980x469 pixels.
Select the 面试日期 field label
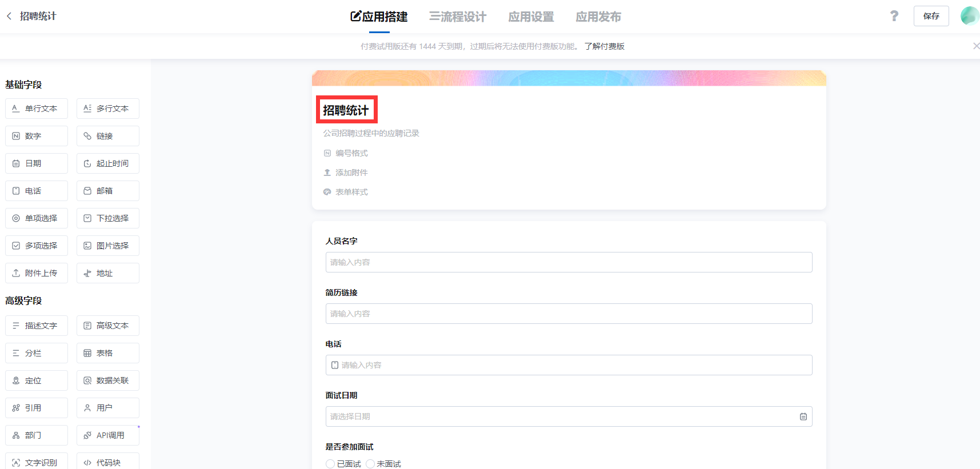point(341,395)
